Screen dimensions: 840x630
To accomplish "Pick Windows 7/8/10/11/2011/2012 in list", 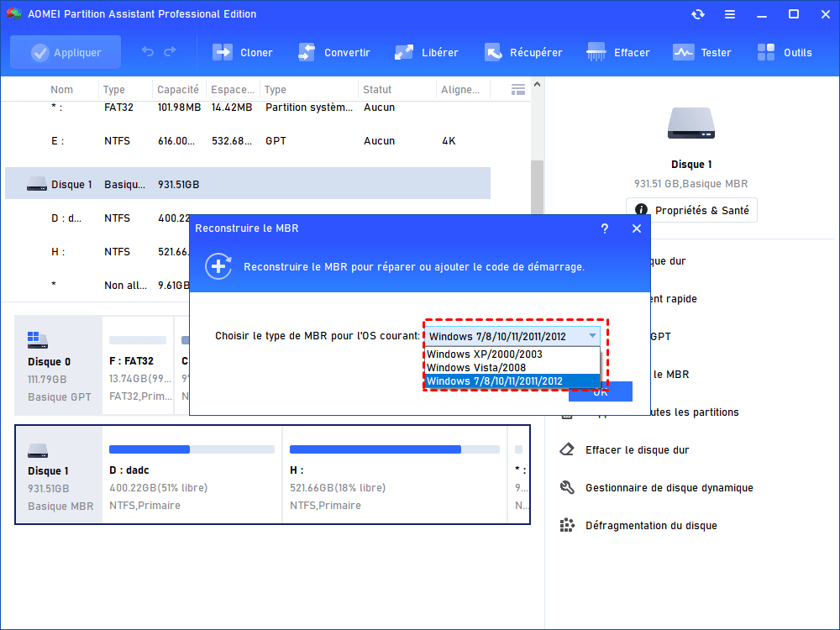I will 495,381.
